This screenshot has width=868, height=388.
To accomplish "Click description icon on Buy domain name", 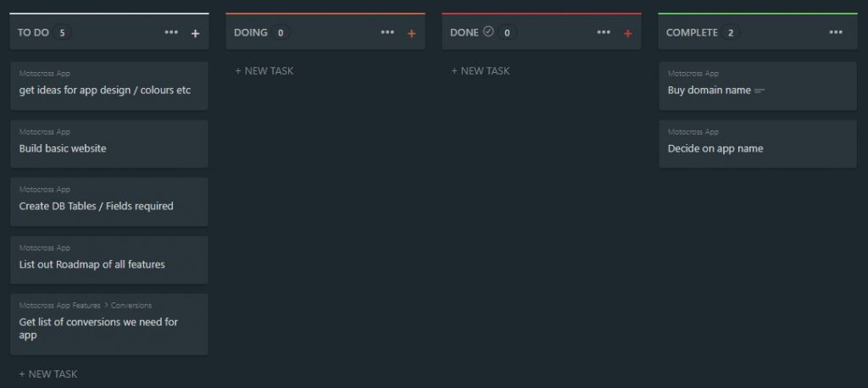I will tap(759, 91).
